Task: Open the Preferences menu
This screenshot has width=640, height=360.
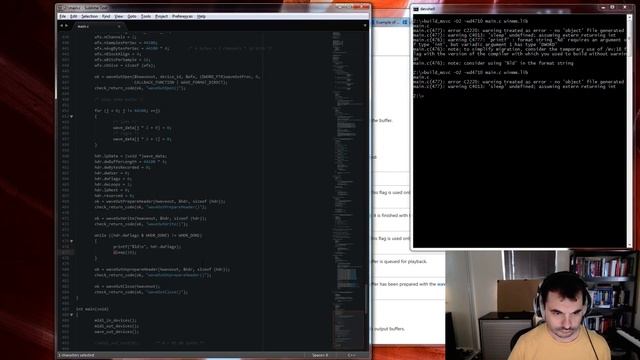Action: click(x=182, y=16)
